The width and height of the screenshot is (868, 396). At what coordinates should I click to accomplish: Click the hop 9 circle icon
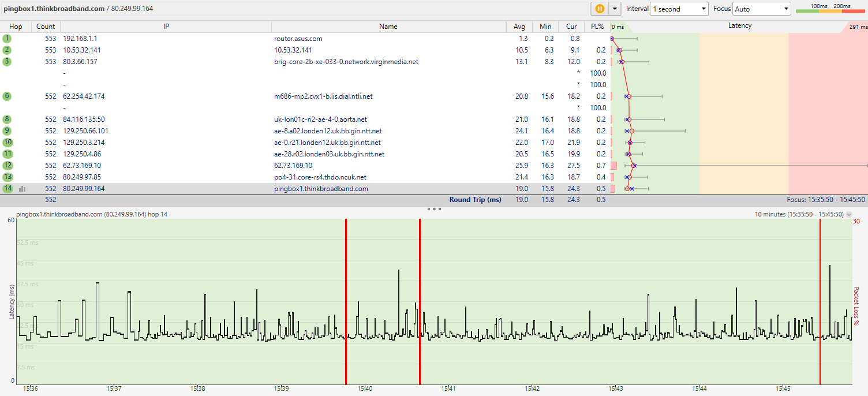7,131
